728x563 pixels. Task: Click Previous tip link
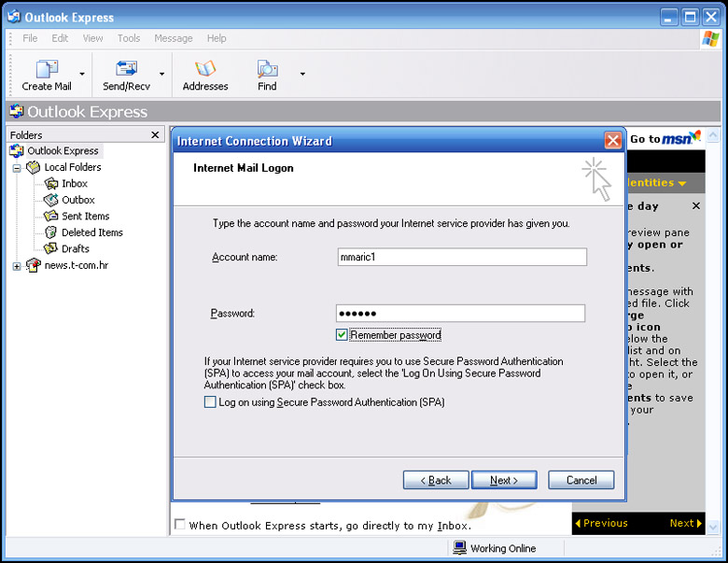coord(601,523)
